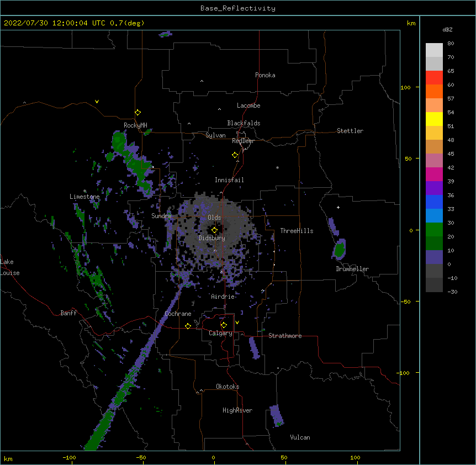Select the yellow diamond marker above Calgary label

coord(224,325)
